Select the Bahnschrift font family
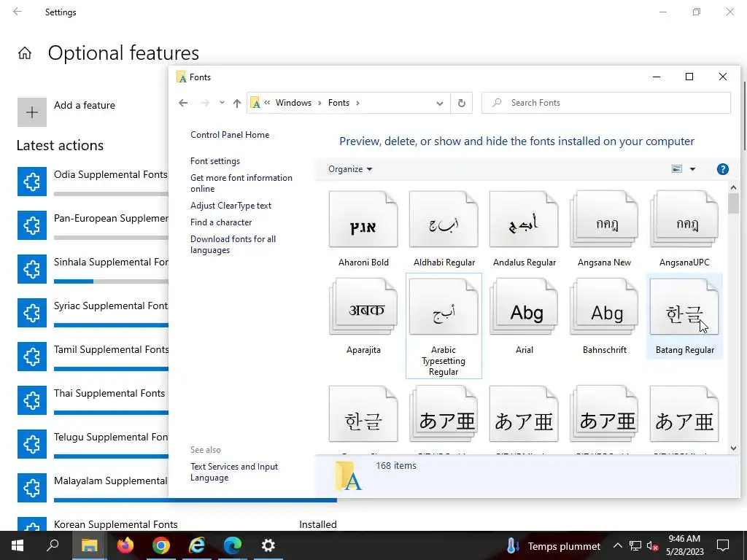Viewport: 747px width, 560px height. tap(604, 316)
